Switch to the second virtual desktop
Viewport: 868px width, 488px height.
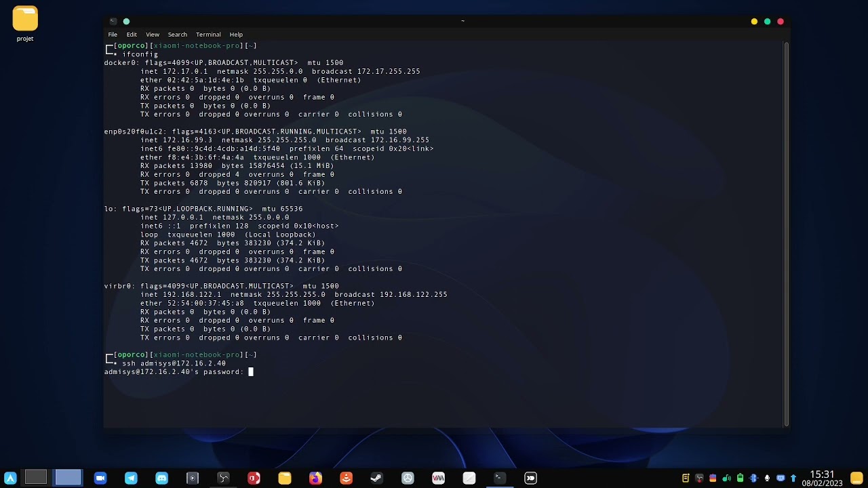[x=68, y=478]
